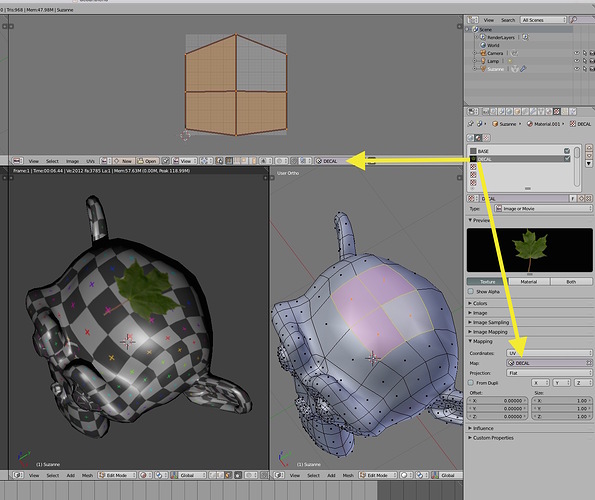Click Fake user F button for DECAL texture
595x500 pixels.
pyautogui.click(x=573, y=198)
